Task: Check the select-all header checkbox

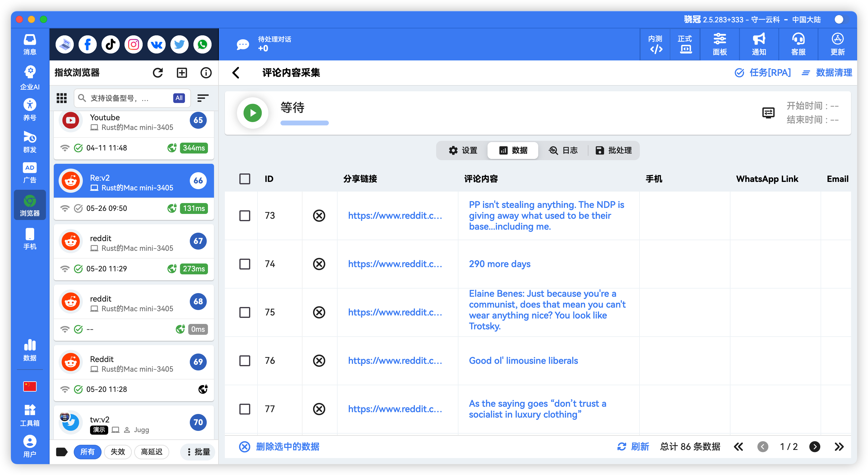Action: [245, 179]
